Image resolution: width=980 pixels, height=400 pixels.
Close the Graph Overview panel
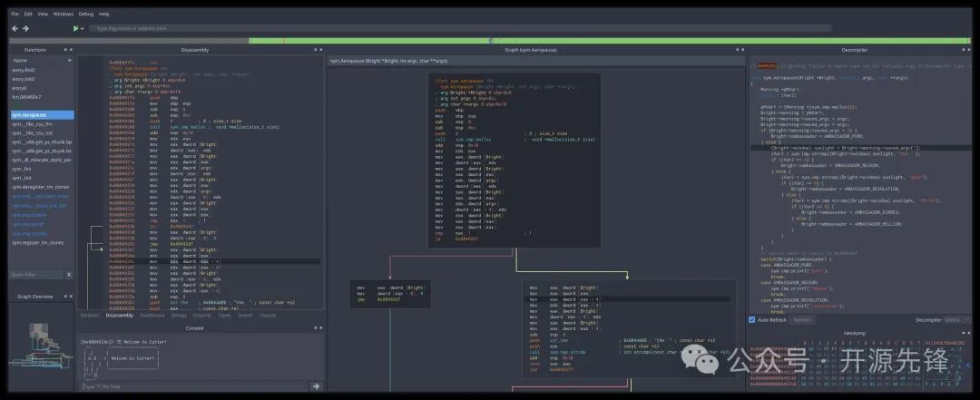coord(70,297)
